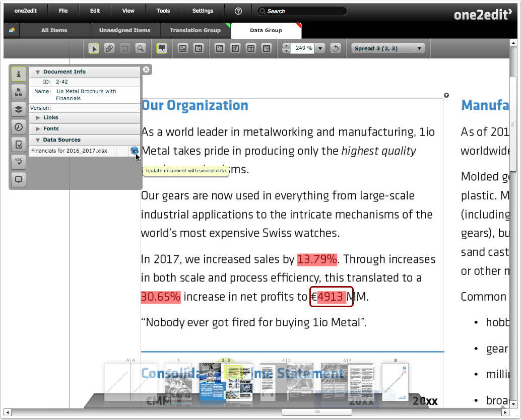Click the frame options arrow above text frame

coord(446,95)
